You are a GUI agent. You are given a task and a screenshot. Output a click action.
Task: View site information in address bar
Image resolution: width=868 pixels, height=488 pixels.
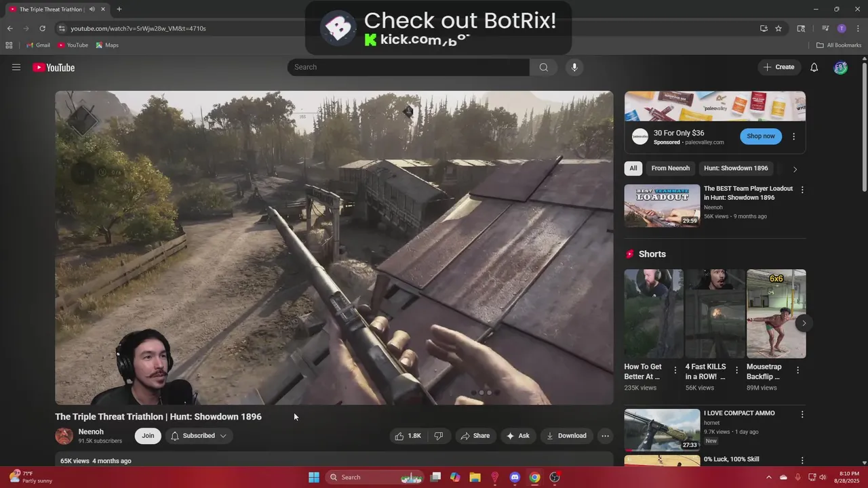click(x=62, y=28)
